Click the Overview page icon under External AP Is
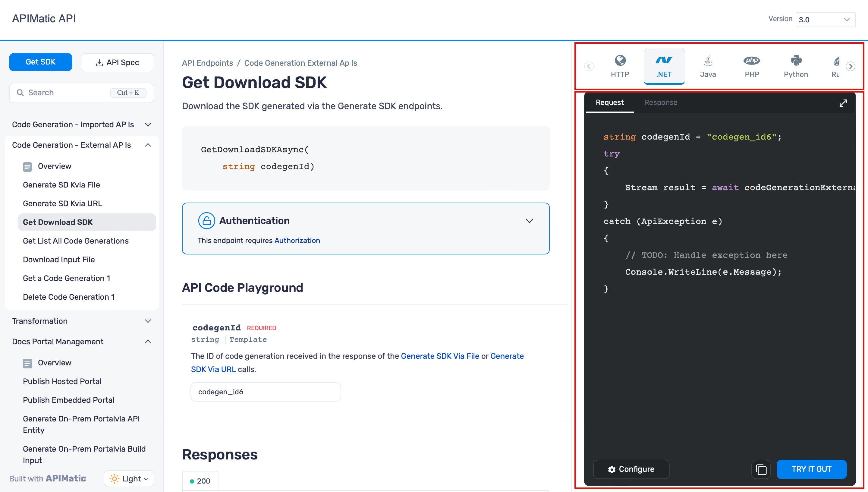This screenshot has width=868, height=492. [27, 167]
